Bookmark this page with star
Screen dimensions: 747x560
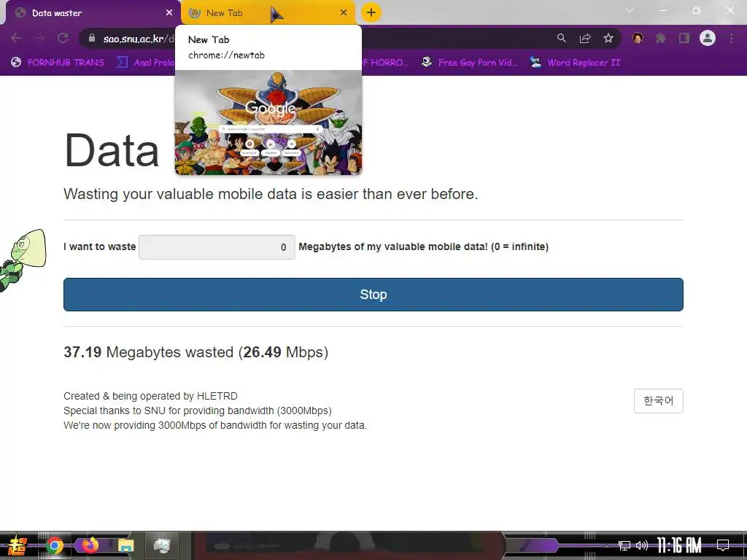[x=608, y=39]
